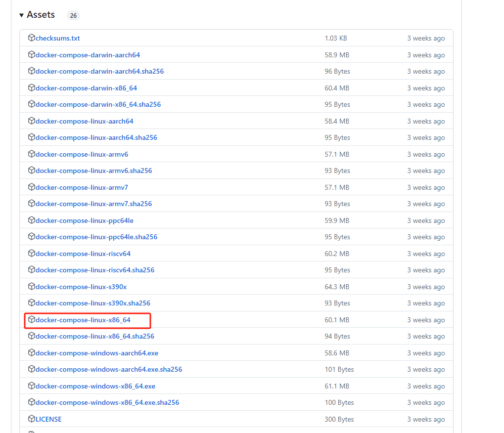Viewport: 504px width, 433px height.
Task: Download docker-compose-linux-ppc64le asset
Action: [x=85, y=221]
